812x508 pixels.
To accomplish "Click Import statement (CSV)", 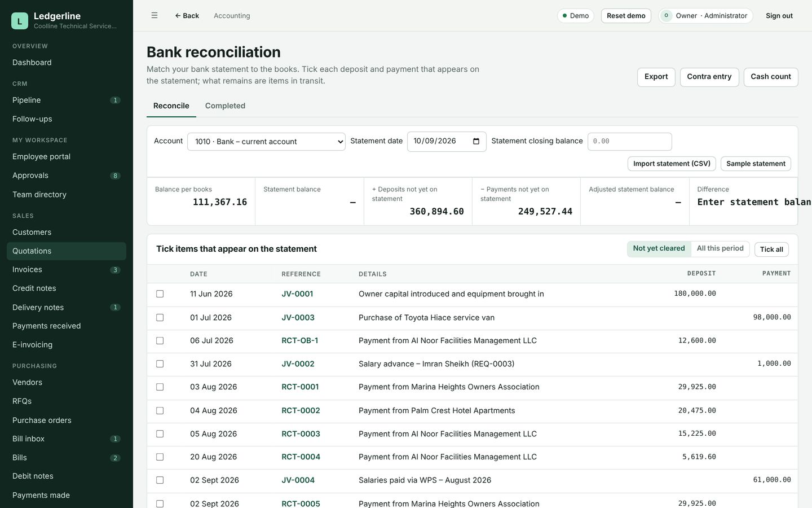I will click(672, 164).
